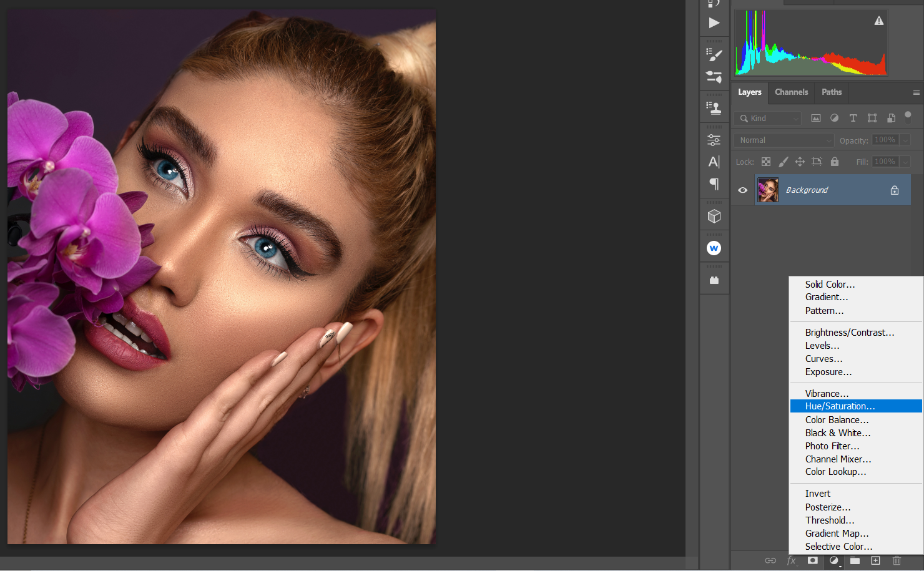Click the add layer mask icon
The height and width of the screenshot is (571, 924).
812,560
